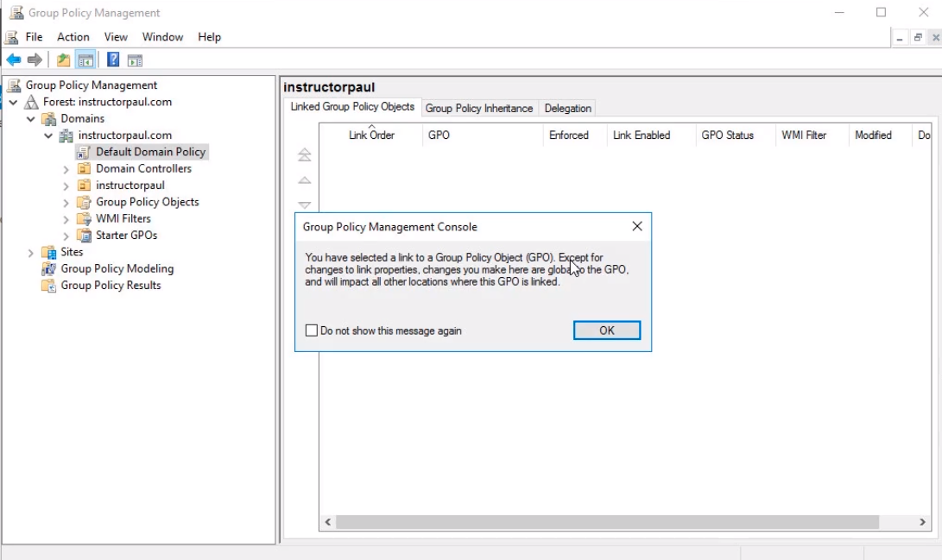Sort by the GPO Status column header
This screenshot has width=942, height=560.
tap(736, 135)
